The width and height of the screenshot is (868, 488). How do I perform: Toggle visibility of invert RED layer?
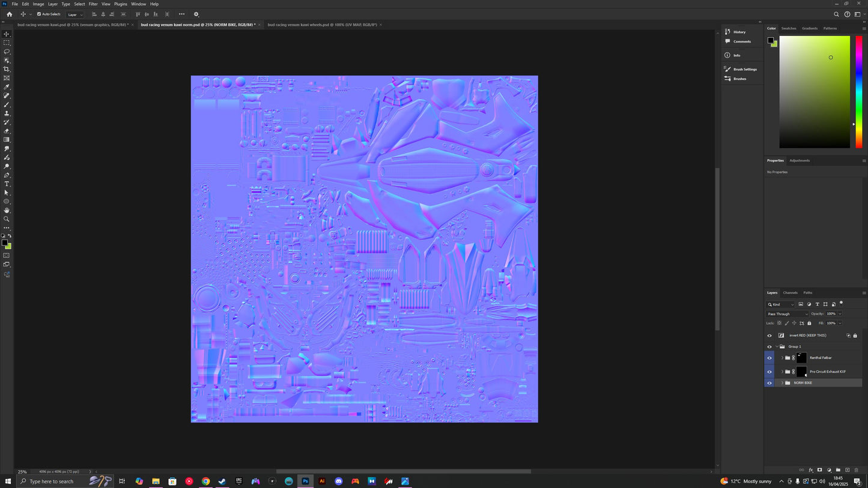point(769,336)
